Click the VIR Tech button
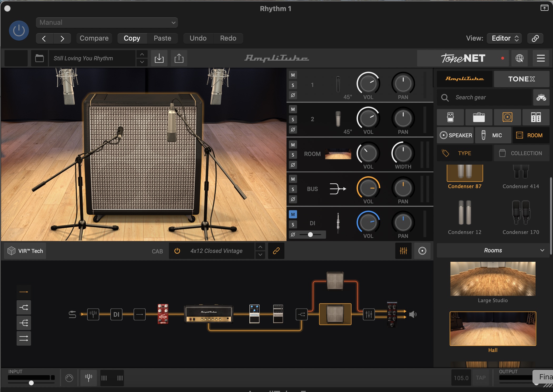The image size is (553, 392). click(25, 251)
